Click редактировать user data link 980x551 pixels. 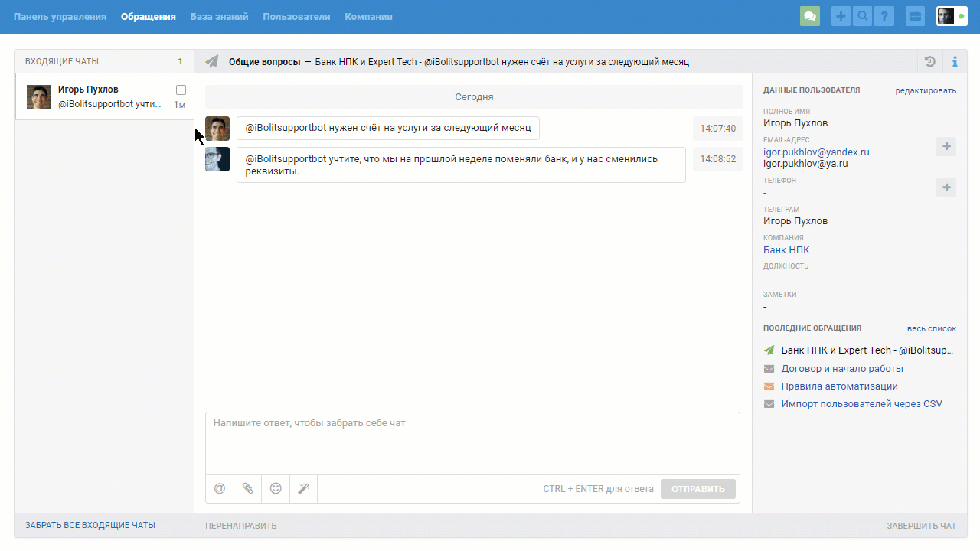coord(926,90)
